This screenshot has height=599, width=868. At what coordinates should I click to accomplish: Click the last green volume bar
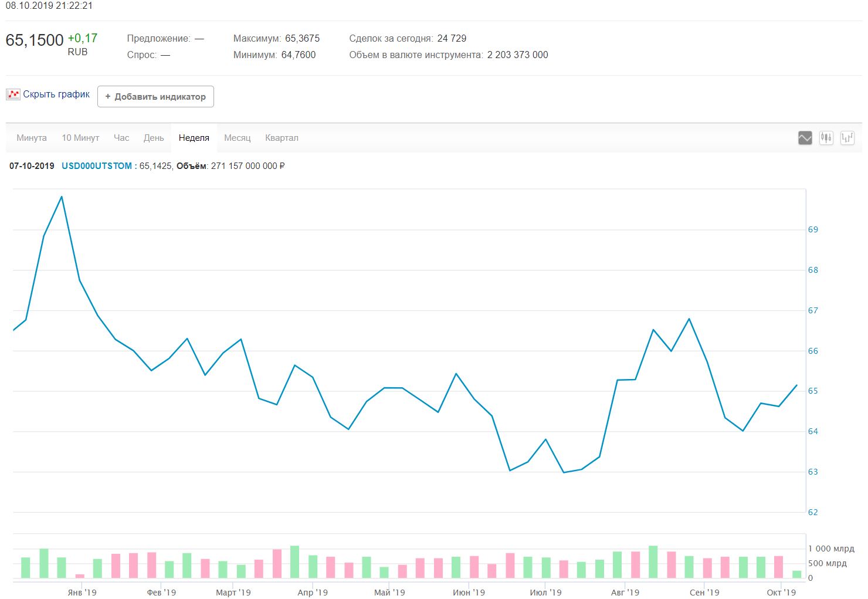[x=796, y=574]
